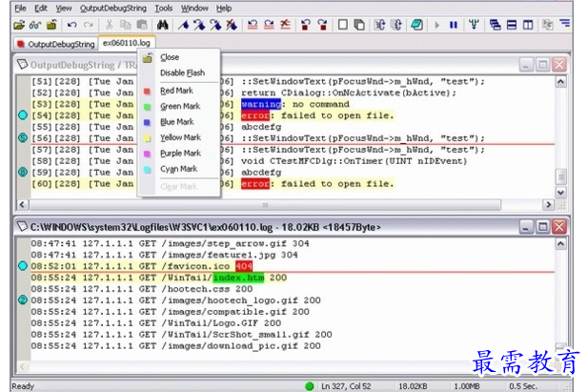Screen dimensions: 588x392
Task: Pause monitoring with the blue pause button
Action: pos(454,25)
